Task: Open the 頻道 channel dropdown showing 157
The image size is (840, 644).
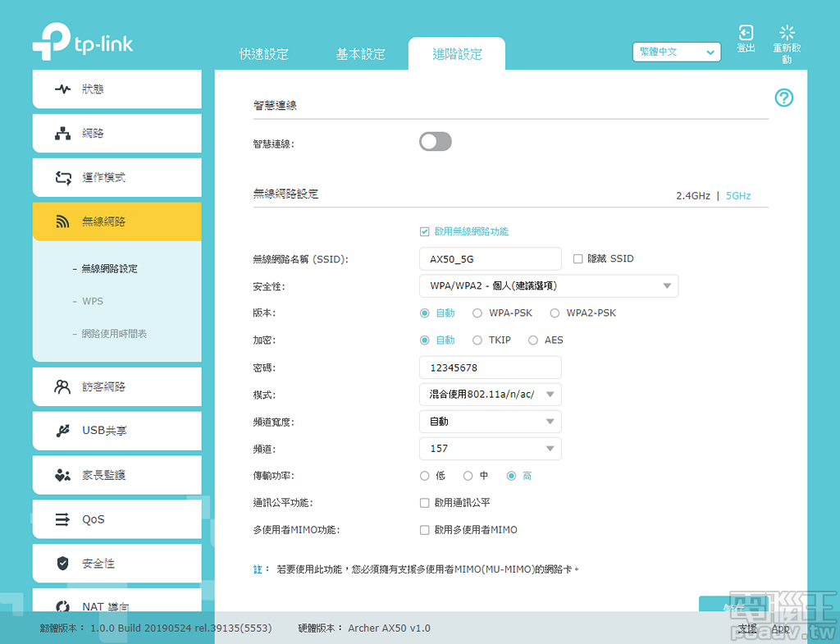Action: [x=490, y=448]
